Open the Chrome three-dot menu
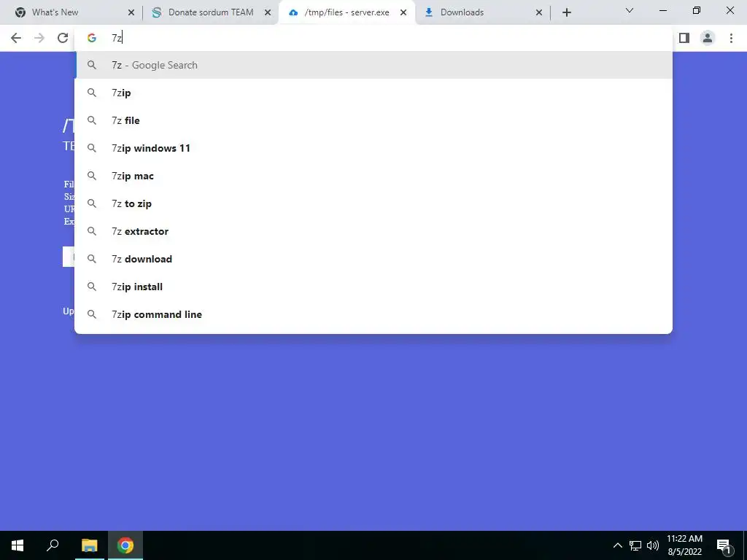This screenshot has width=747, height=560. pos(731,38)
